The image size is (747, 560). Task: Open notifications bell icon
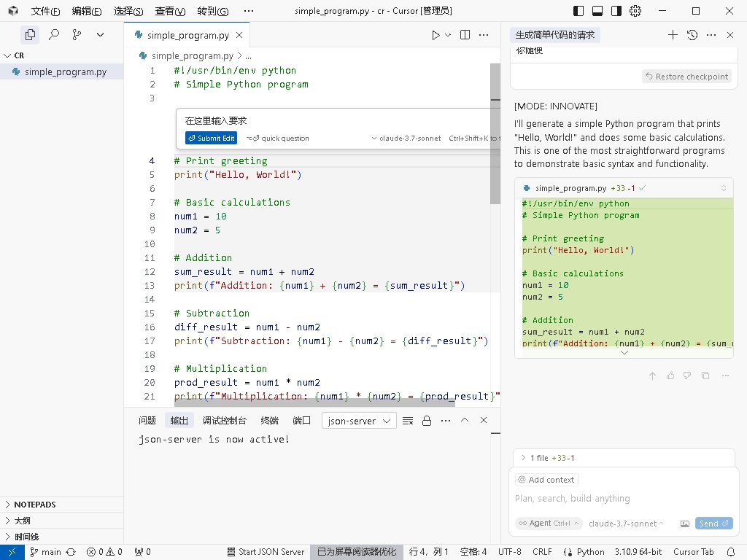[x=730, y=552]
